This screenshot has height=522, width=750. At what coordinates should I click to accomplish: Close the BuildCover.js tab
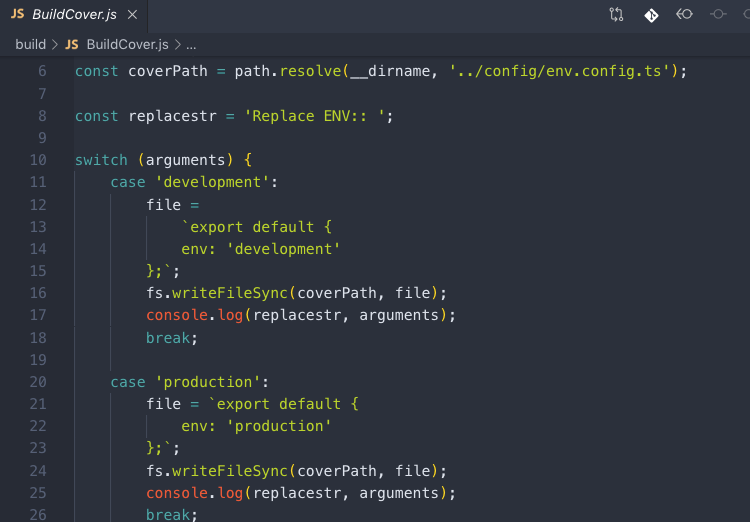132,15
